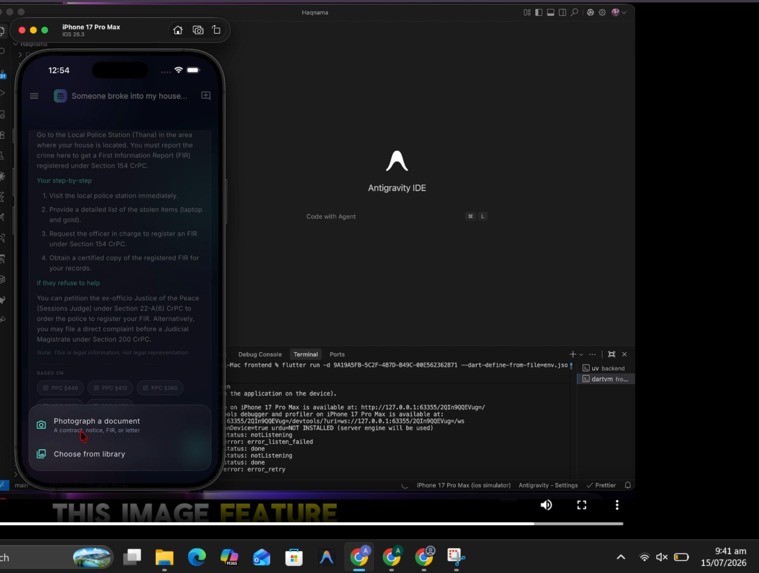This screenshot has width=759, height=573.
Task: Open the hamburger menu in the phone app
Action: [x=34, y=96]
